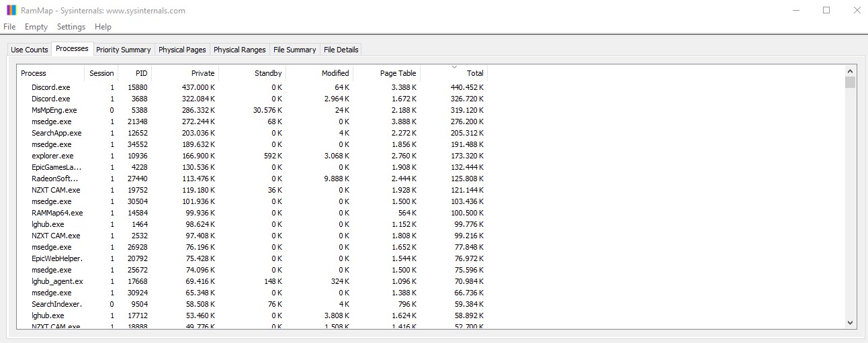Click the Total value 440.452 K
Image resolution: width=868 pixels, height=343 pixels.
[x=467, y=87]
